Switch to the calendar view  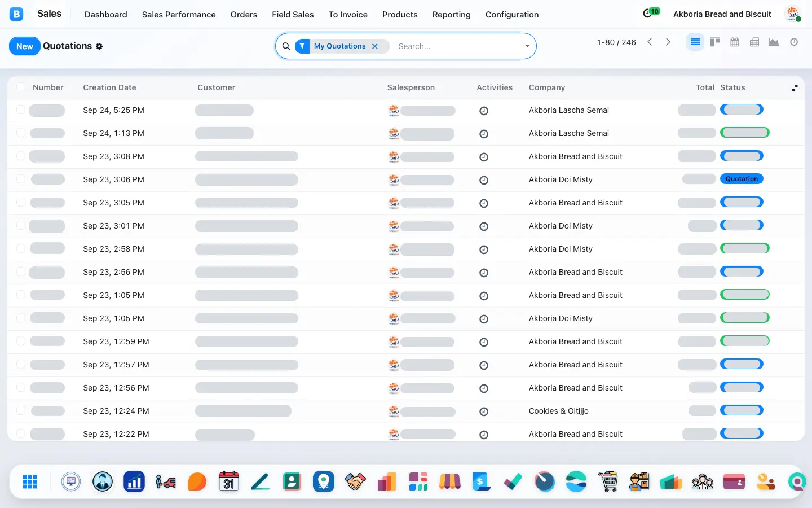coord(735,42)
